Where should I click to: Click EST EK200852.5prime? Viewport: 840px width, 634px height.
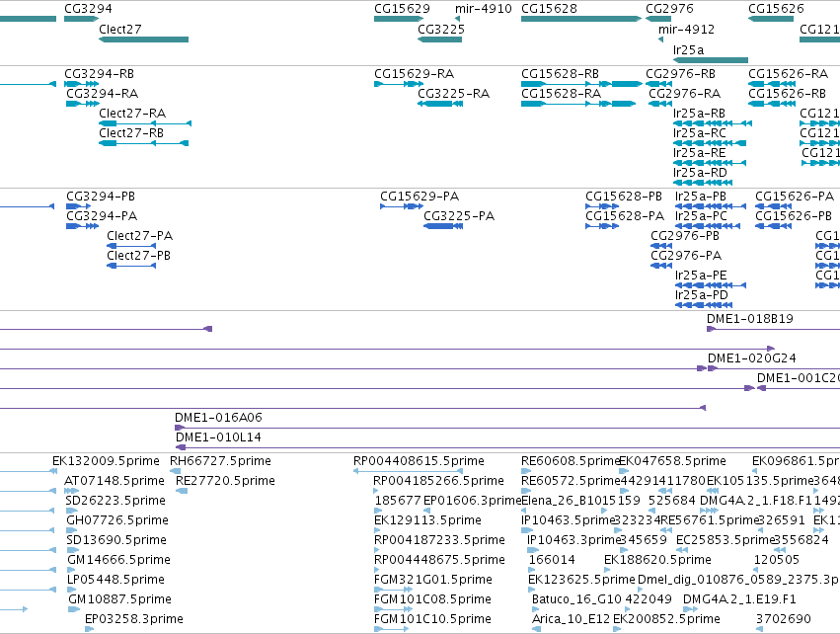click(666, 619)
